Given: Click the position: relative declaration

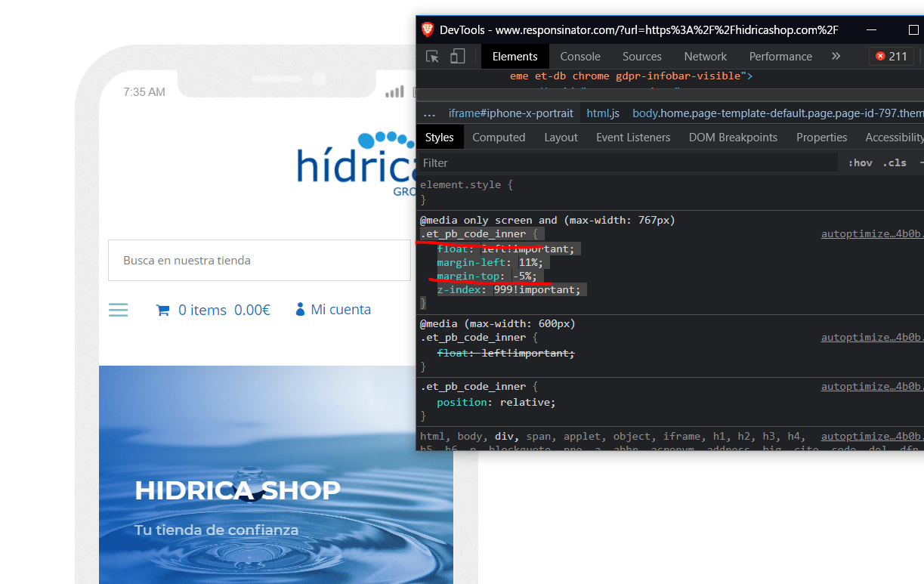Looking at the screenshot, I should point(496,403).
